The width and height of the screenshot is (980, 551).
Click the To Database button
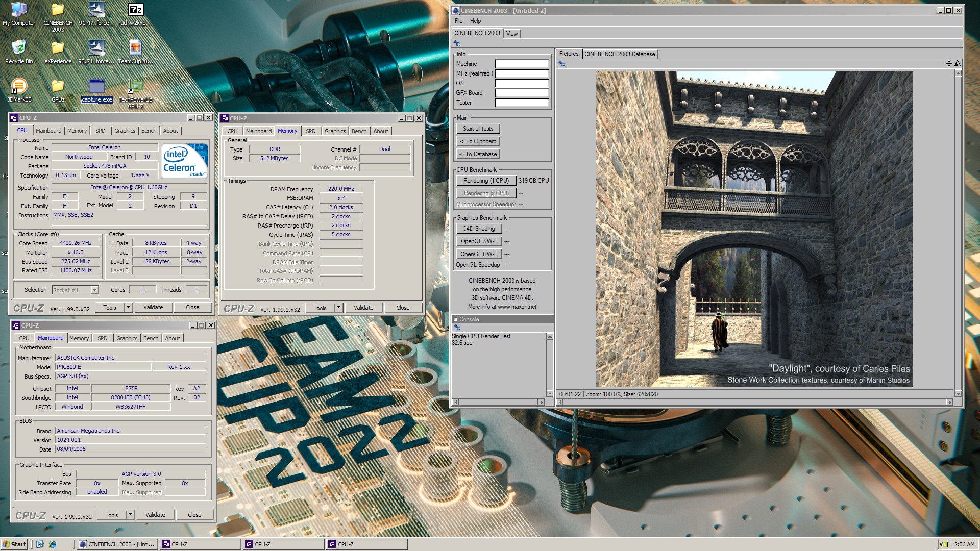[478, 154]
